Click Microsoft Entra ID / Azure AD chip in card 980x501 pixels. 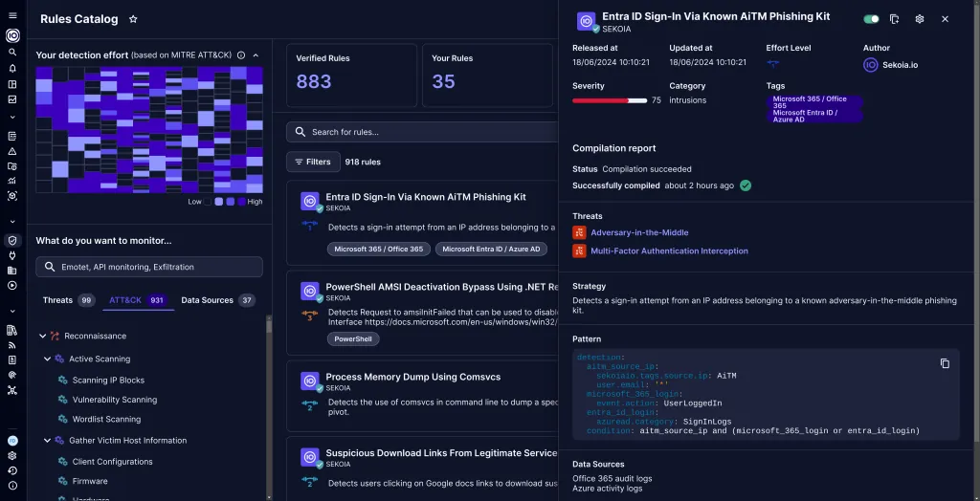(x=491, y=250)
